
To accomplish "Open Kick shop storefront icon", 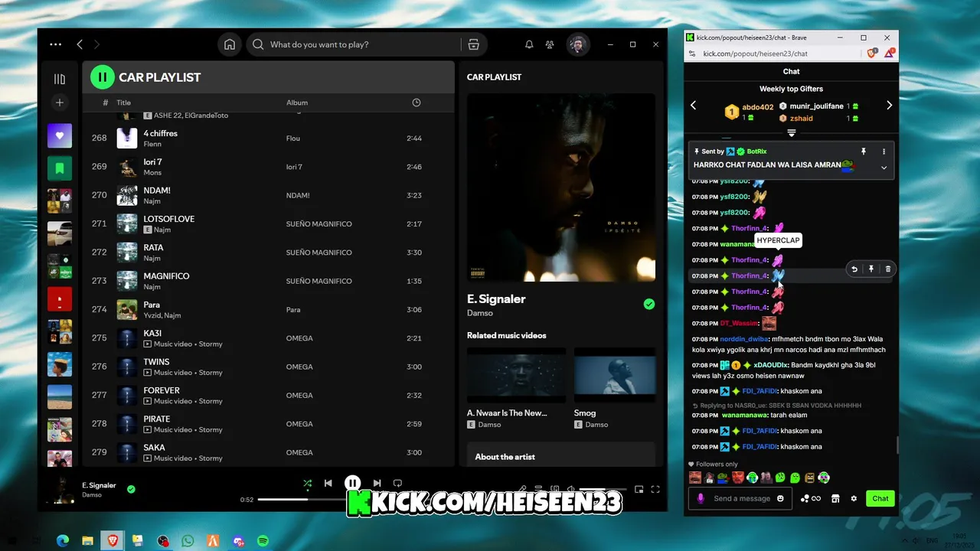I will (836, 498).
